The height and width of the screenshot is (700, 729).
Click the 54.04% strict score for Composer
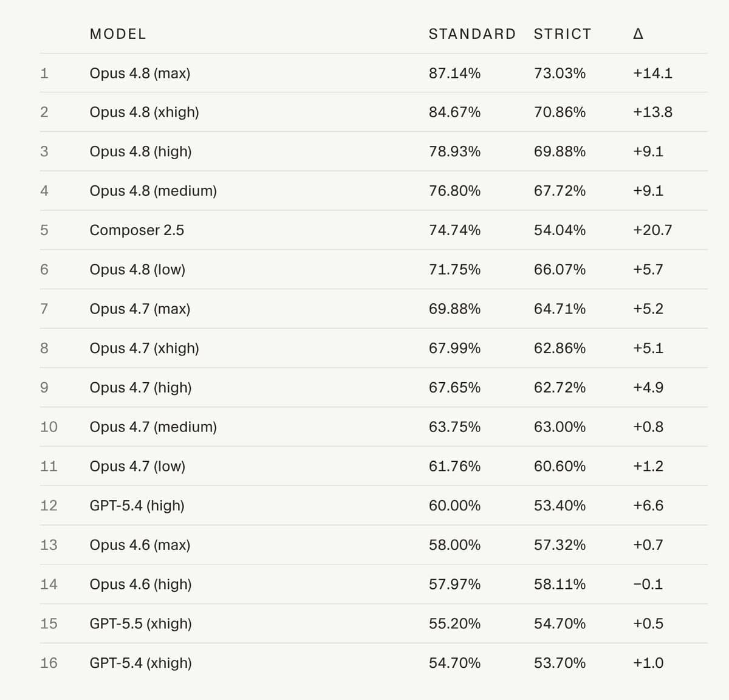pyautogui.click(x=560, y=230)
